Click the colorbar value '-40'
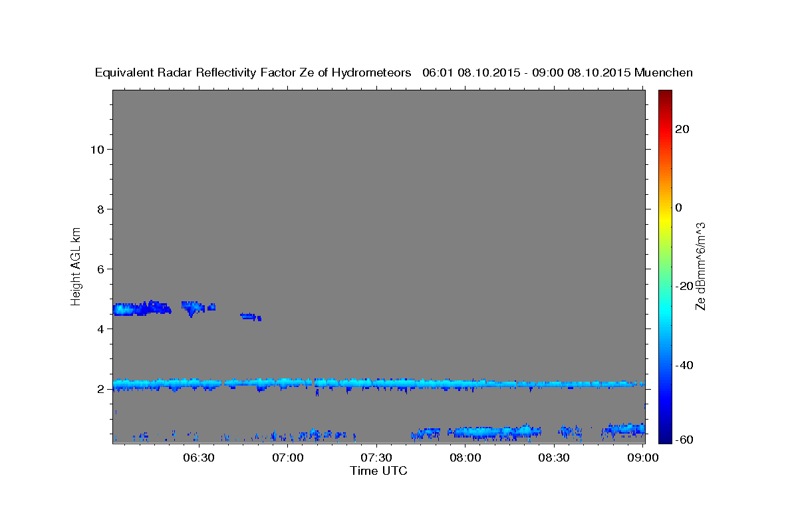The height and width of the screenshot is (532, 798). click(685, 365)
